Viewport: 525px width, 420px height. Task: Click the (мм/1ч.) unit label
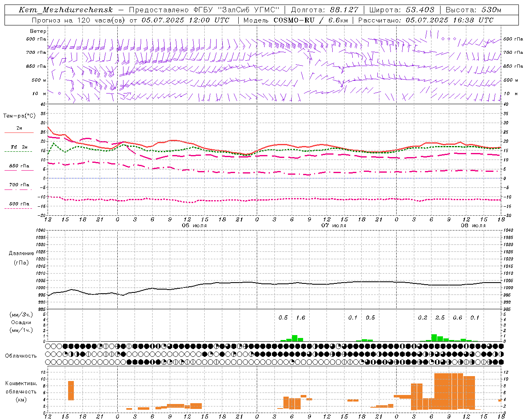pyautogui.click(x=21, y=330)
